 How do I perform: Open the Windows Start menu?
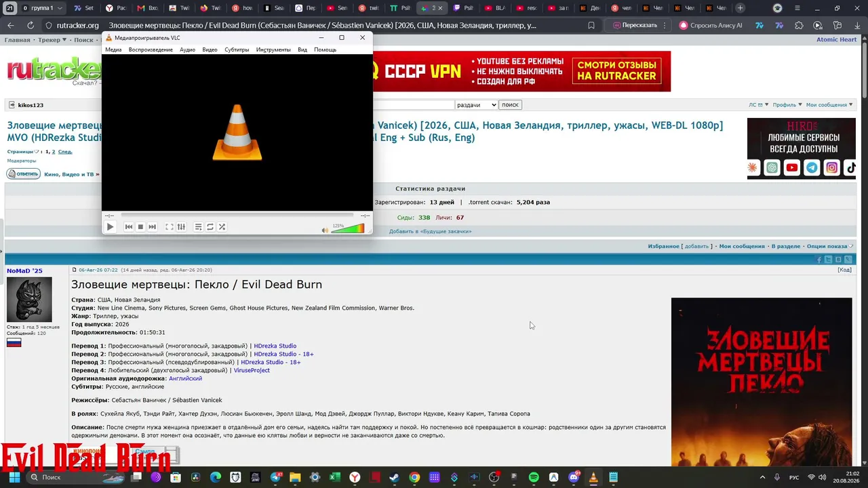coord(14,477)
